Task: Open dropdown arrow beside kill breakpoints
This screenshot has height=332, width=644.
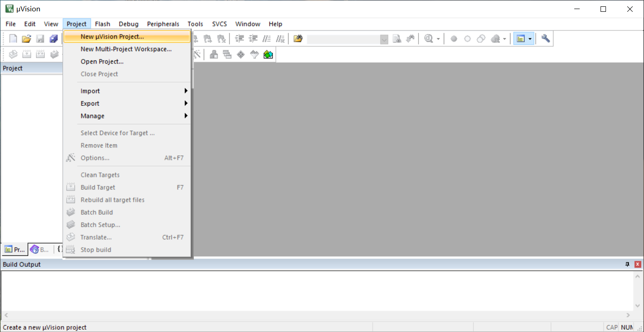Action: point(505,39)
